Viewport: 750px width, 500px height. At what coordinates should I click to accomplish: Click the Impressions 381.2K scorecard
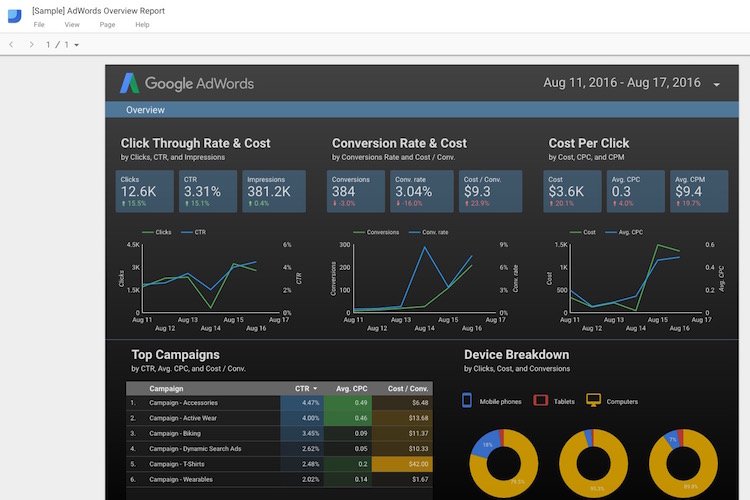tap(274, 191)
